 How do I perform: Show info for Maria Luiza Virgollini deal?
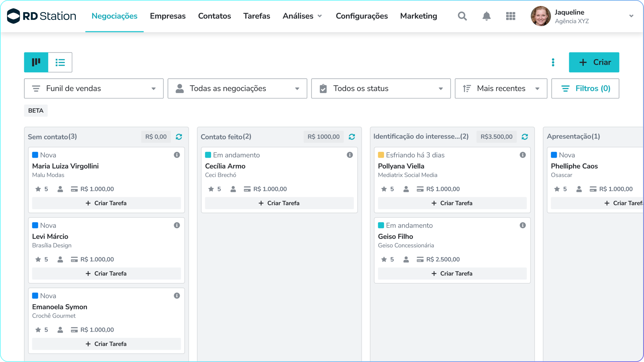[177, 155]
